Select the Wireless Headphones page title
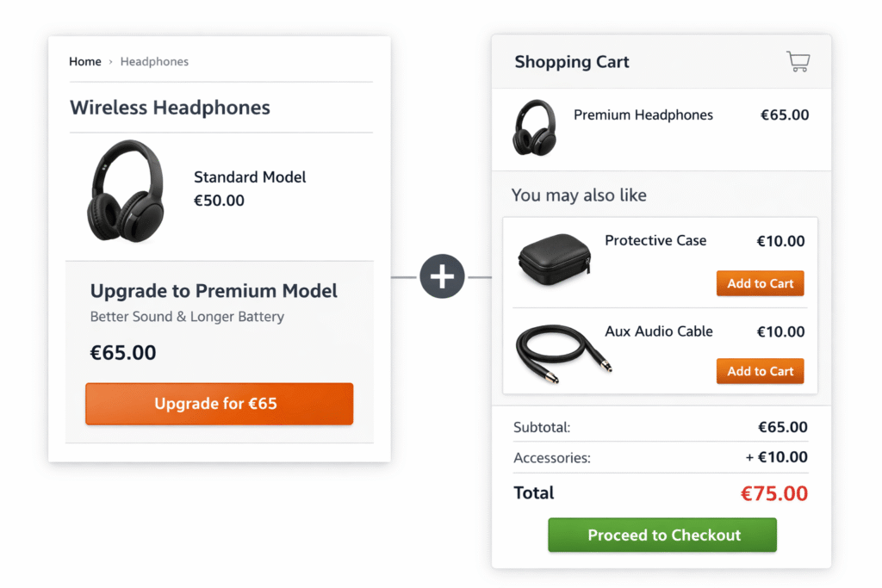The height and width of the screenshot is (588, 882). click(170, 108)
